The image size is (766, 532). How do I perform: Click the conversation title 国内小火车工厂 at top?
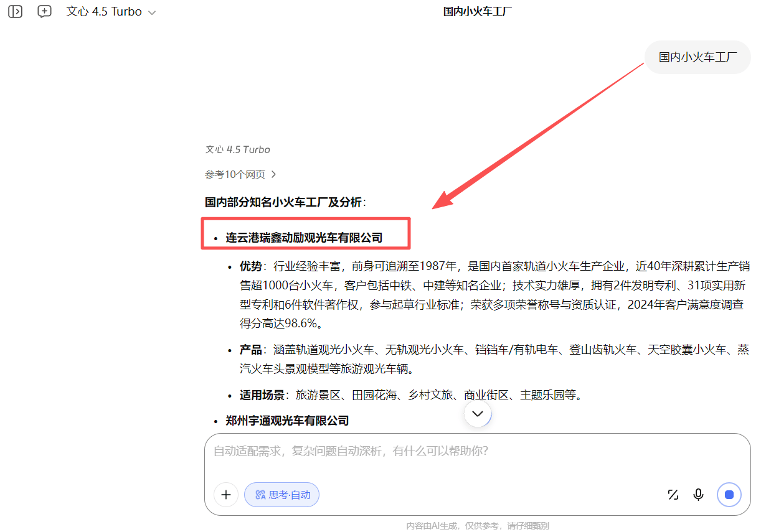(478, 12)
